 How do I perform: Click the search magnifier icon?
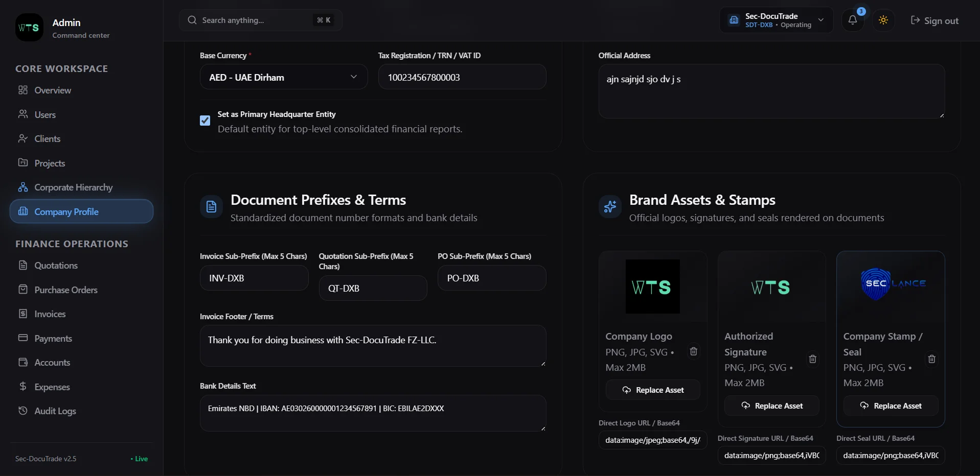[x=192, y=20]
